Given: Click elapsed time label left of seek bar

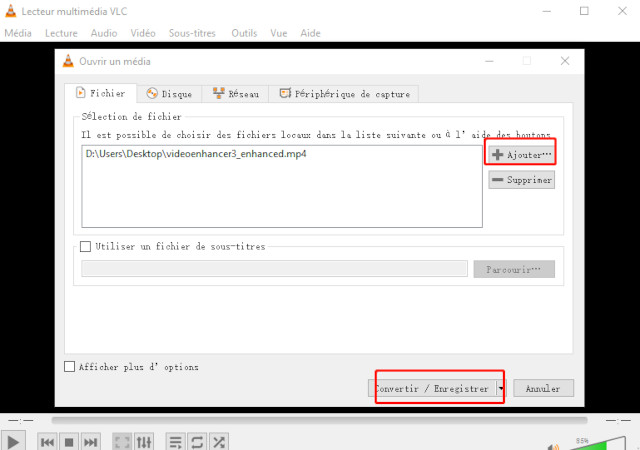Looking at the screenshot, I should click(21, 420).
